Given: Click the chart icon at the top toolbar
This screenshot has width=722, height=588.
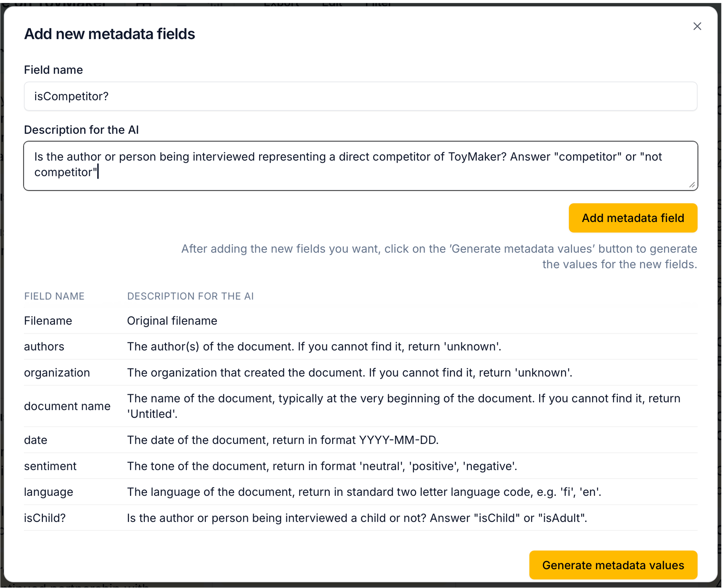Looking at the screenshot, I should (216, 3).
